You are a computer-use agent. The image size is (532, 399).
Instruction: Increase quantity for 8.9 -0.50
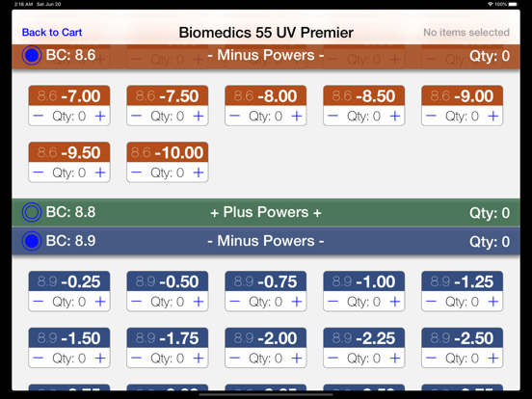(x=199, y=302)
